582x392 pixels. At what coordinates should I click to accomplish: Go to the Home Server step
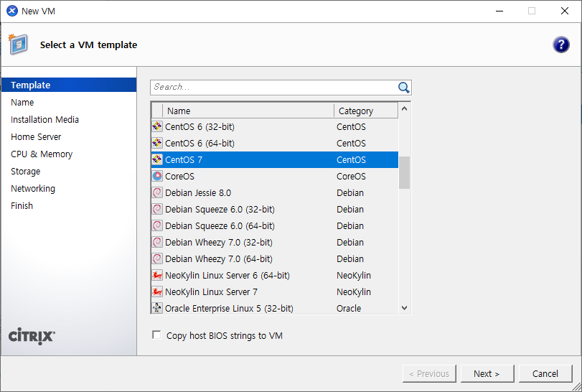pos(36,137)
